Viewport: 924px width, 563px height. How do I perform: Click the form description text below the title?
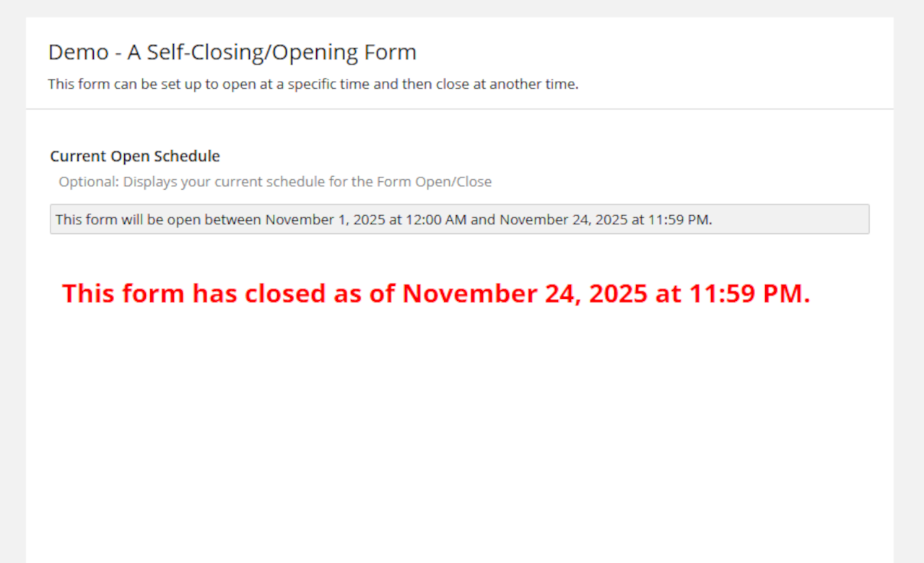(x=313, y=84)
